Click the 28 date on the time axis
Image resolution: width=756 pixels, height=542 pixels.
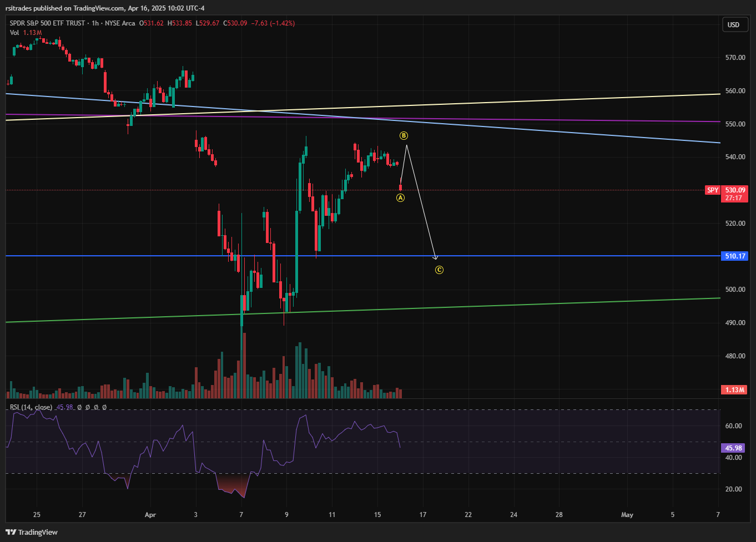pos(559,515)
